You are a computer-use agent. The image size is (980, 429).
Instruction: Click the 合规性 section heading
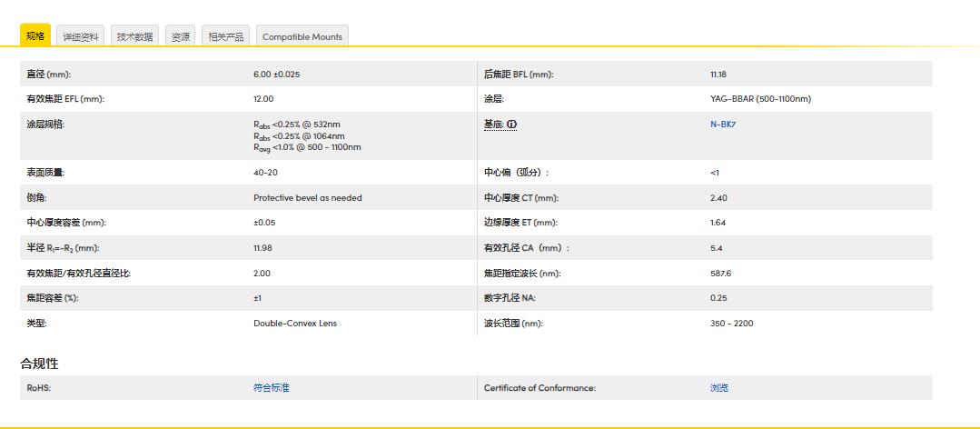click(x=39, y=364)
